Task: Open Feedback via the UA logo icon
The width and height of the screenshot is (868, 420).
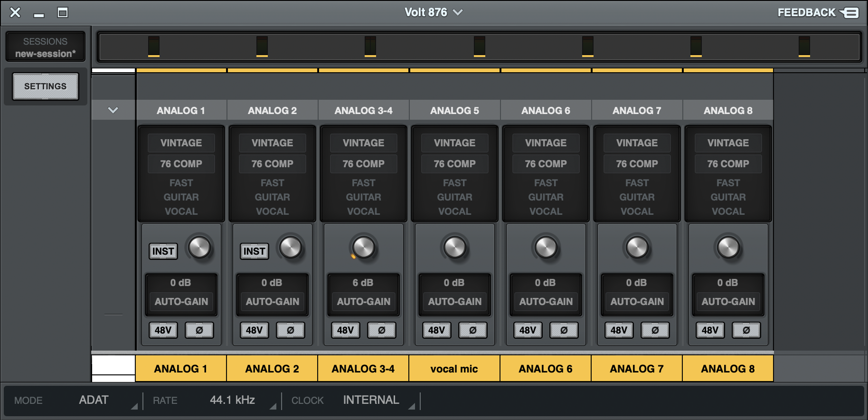Action: (x=849, y=13)
